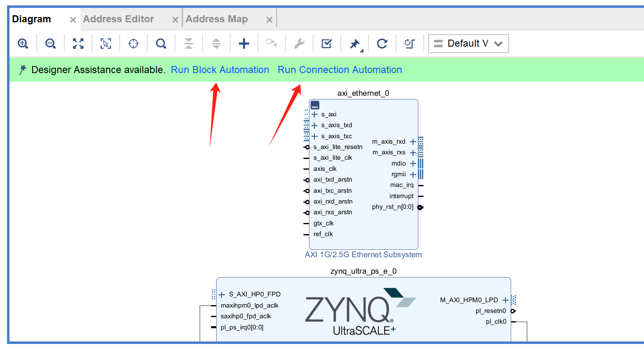Viewport: 644px width, 353px height.
Task: Expand the mdio interface port
Action: point(413,163)
